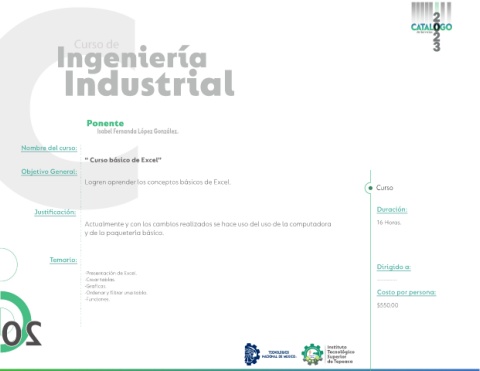480x371 pixels.
Task: Click the Curso básico de Excel title
Action: pos(123,160)
